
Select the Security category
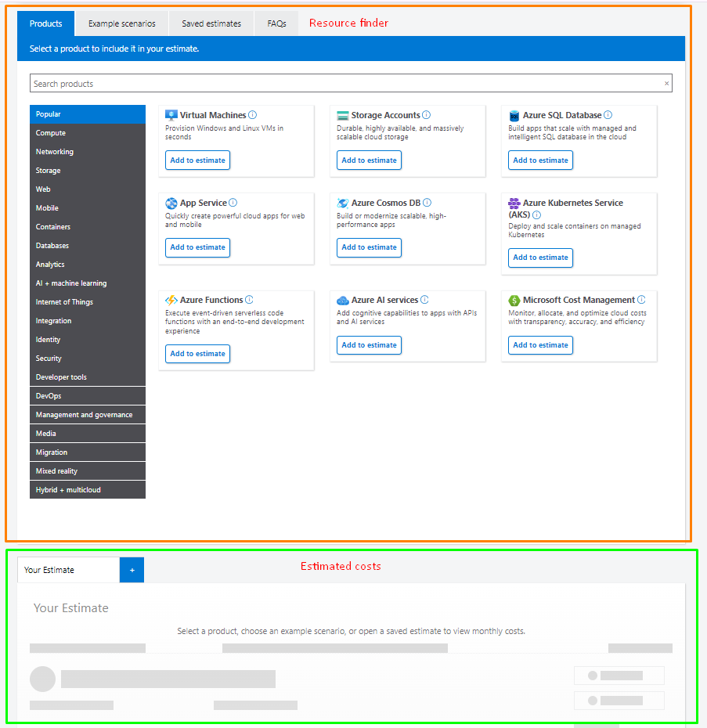coord(88,359)
